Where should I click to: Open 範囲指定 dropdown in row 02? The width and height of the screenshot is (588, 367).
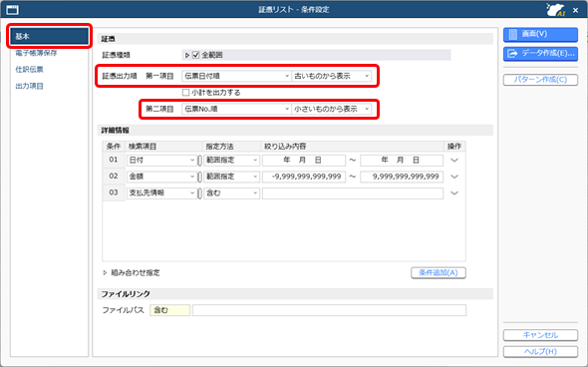(232, 177)
